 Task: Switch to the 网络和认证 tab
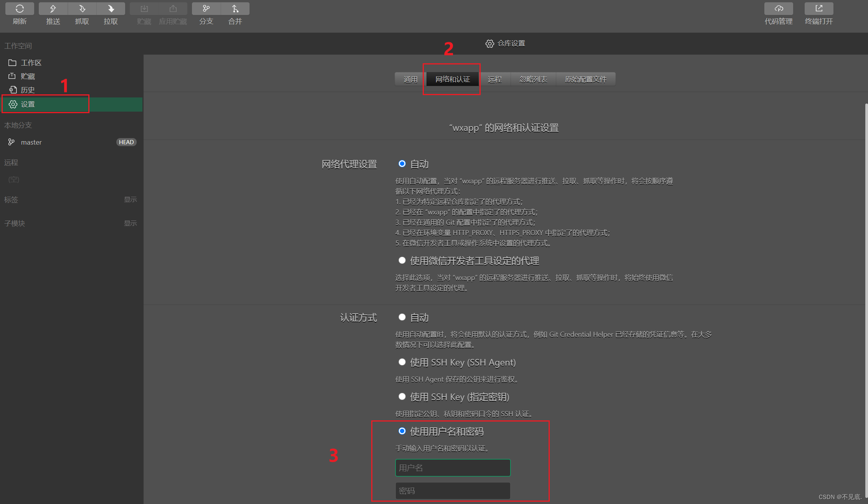pos(453,79)
